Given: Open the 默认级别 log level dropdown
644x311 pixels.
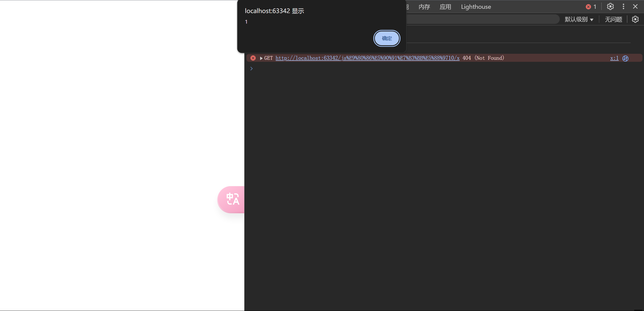Looking at the screenshot, I should [579, 19].
